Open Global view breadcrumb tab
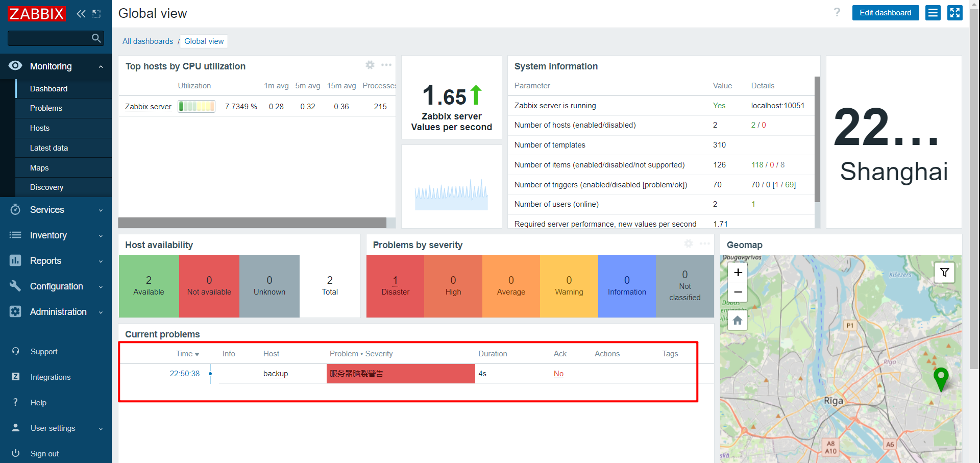This screenshot has width=980, height=463. [x=204, y=41]
